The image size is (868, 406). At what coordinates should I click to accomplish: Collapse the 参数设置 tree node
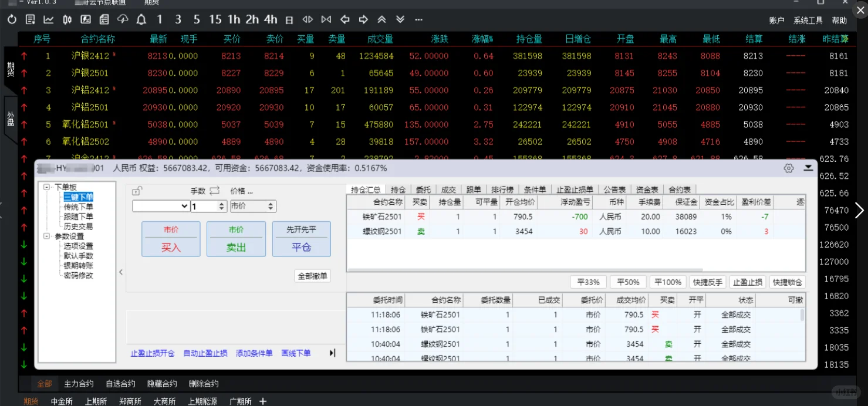click(x=46, y=236)
